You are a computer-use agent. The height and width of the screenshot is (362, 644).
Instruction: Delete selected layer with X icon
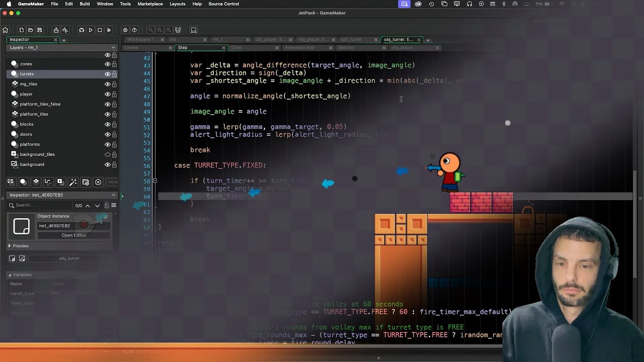(x=98, y=182)
